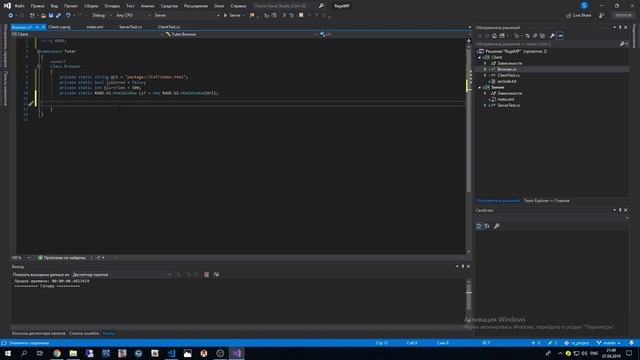This screenshot has height=360, width=640.
Task: Toggle Alphabetical sorting in Properties panel
Action: (487, 226)
